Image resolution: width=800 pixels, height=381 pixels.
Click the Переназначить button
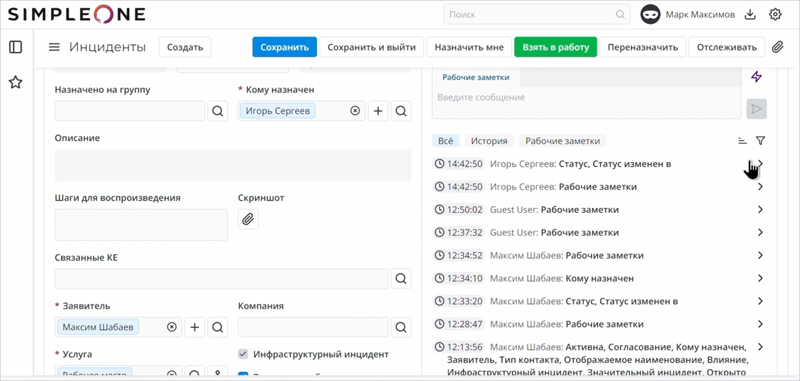point(642,47)
